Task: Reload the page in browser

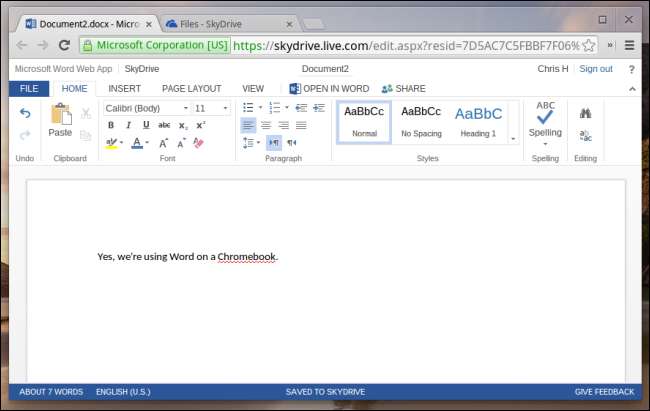Action: point(65,45)
